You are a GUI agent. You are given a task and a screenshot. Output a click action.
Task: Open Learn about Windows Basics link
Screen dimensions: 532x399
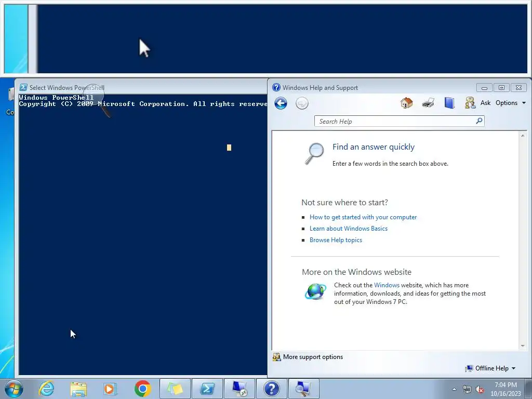point(349,229)
